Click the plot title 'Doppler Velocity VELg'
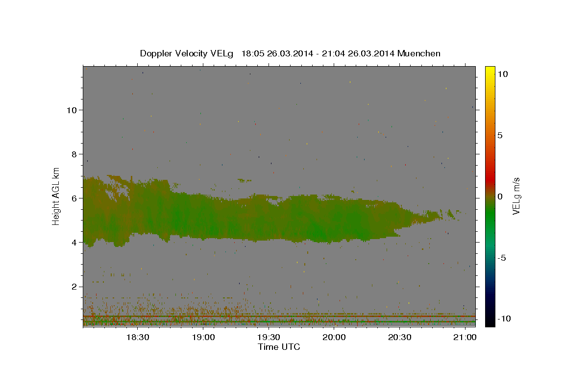 tap(188, 53)
